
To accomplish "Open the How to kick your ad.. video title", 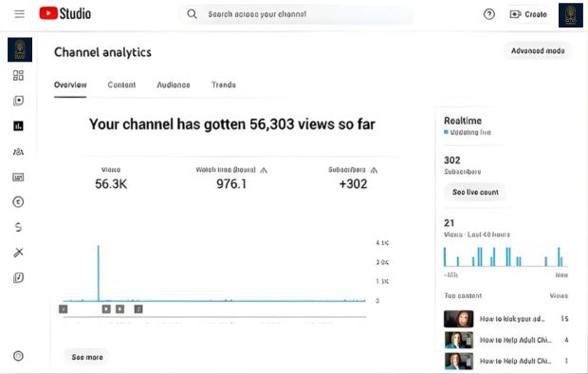I will [x=512, y=319].
